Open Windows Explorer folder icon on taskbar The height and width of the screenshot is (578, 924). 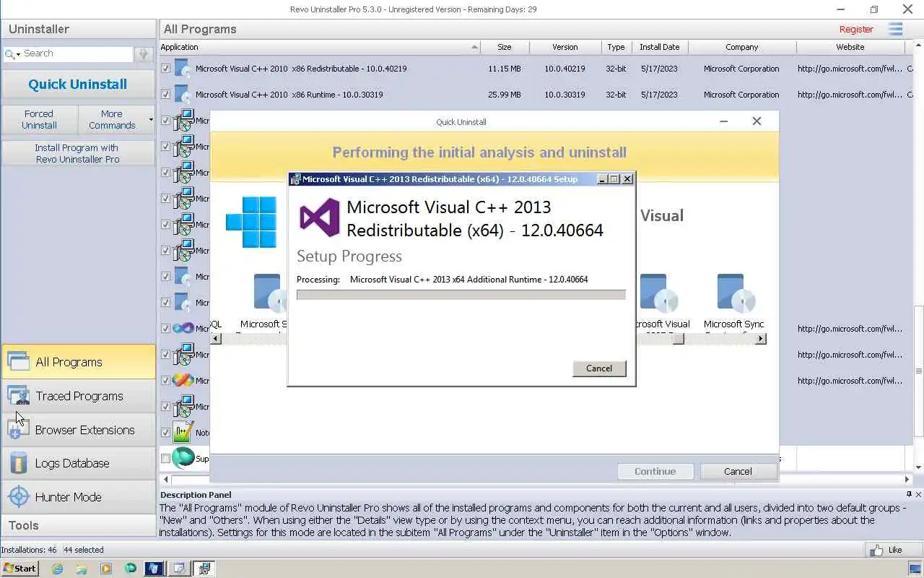82,569
